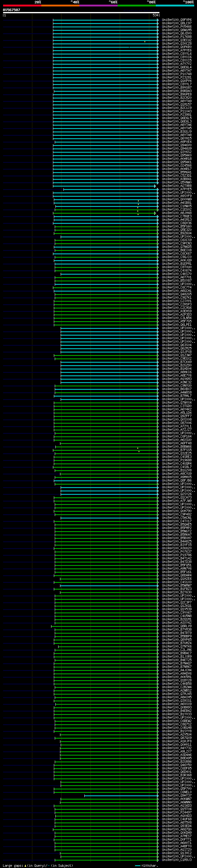The image size is (197, 868).
Task: Select the UniRef100_C6XCS9 label
Action: click(176, 240)
